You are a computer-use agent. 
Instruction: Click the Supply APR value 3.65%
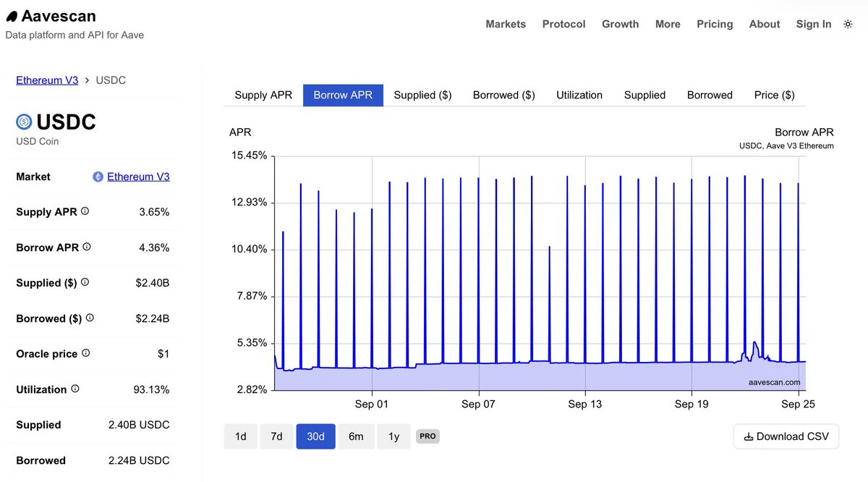point(154,212)
